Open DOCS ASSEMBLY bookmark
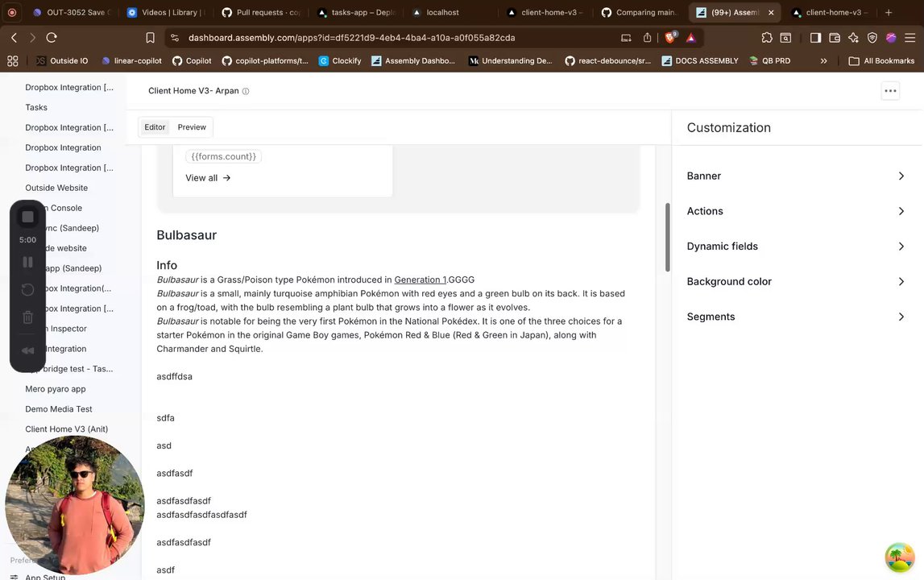924x580 pixels. pyautogui.click(x=700, y=60)
